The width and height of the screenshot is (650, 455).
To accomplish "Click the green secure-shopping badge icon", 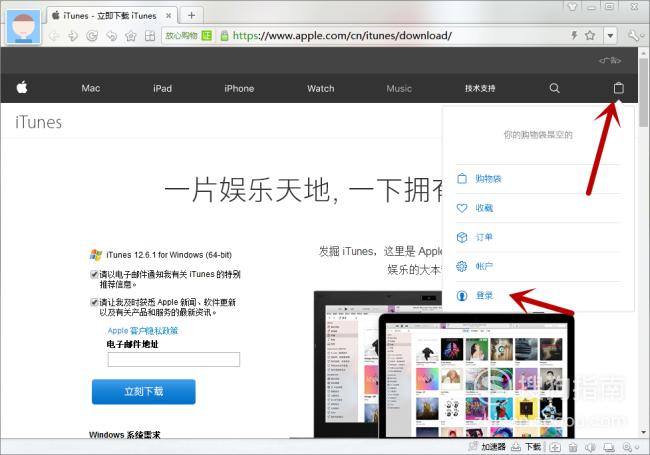I will 206,36.
